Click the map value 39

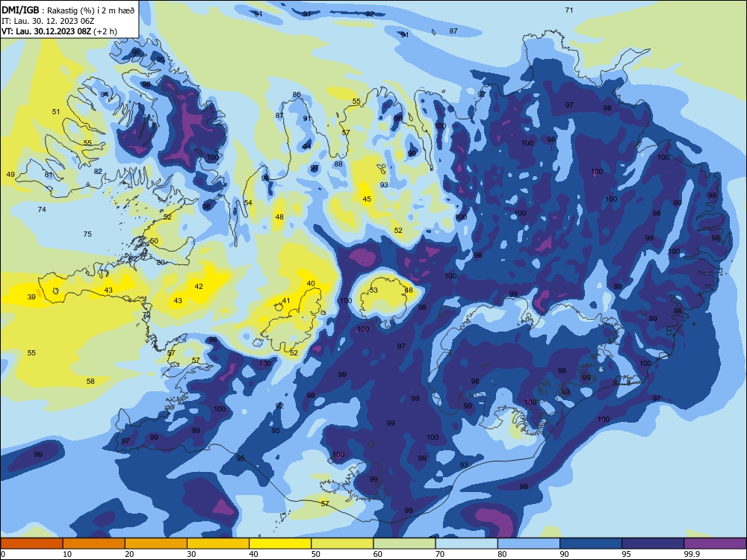click(31, 296)
